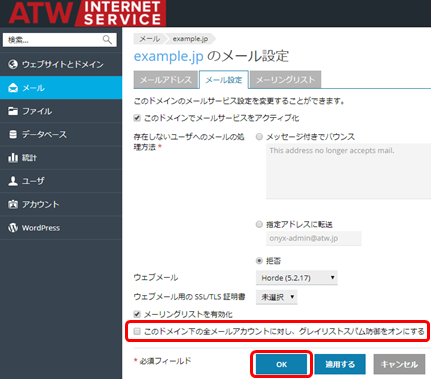
Task: Open the アカウント sidebar item
Action: click(61, 204)
